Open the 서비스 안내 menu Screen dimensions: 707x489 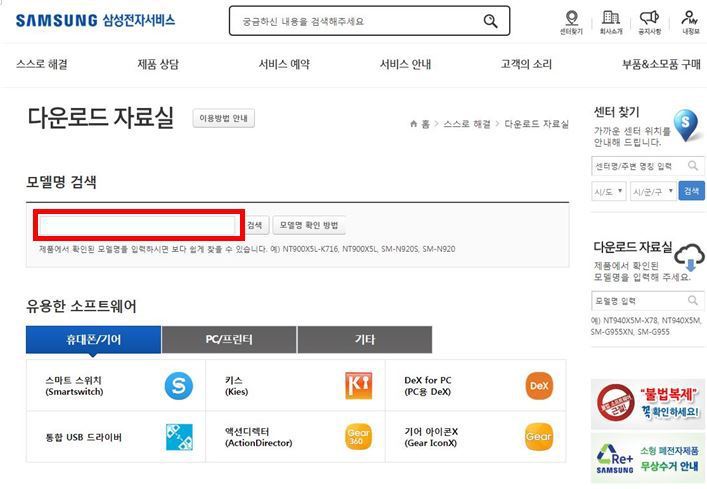(x=405, y=64)
